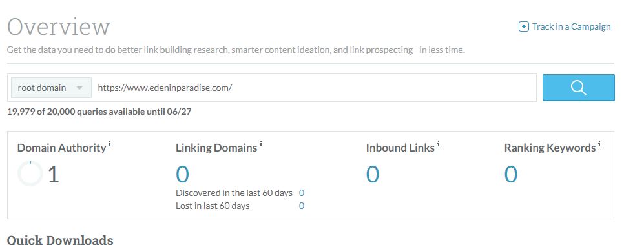The height and width of the screenshot is (245, 644).
Task: Click the plus icon beside Track in a Campaign
Action: tap(524, 26)
